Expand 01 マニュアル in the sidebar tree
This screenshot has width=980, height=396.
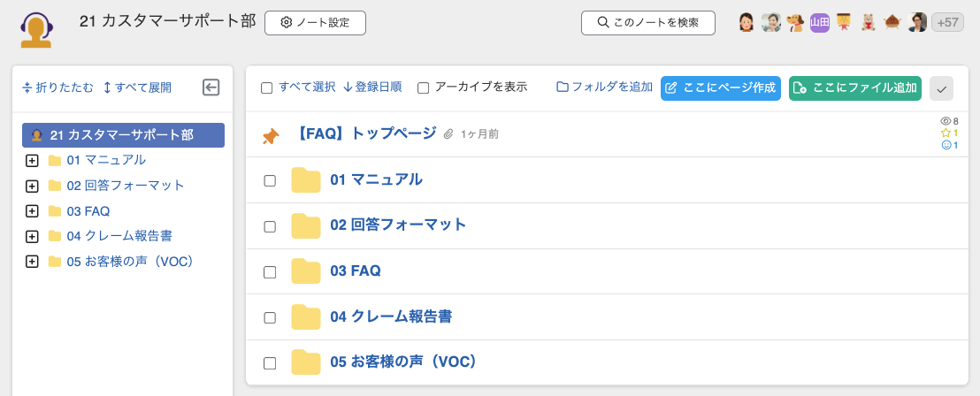tap(32, 161)
